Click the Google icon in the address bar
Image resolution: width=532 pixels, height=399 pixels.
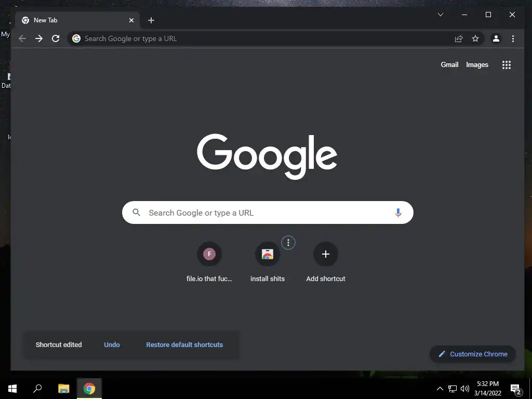(76, 38)
